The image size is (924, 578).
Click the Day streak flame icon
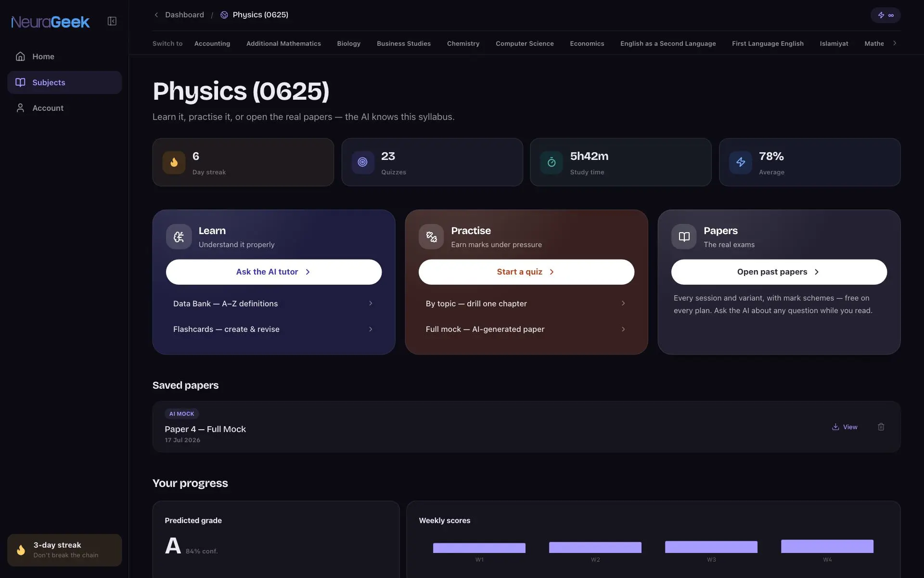click(x=174, y=162)
